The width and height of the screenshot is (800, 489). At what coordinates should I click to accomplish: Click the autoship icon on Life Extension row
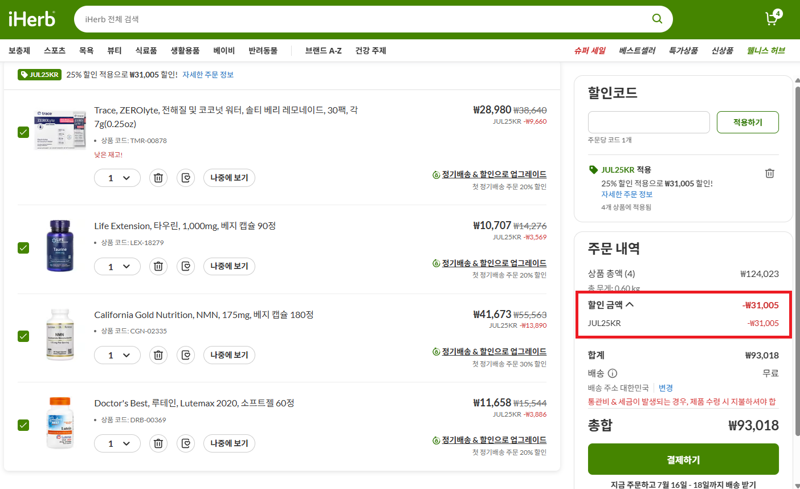[x=436, y=263]
